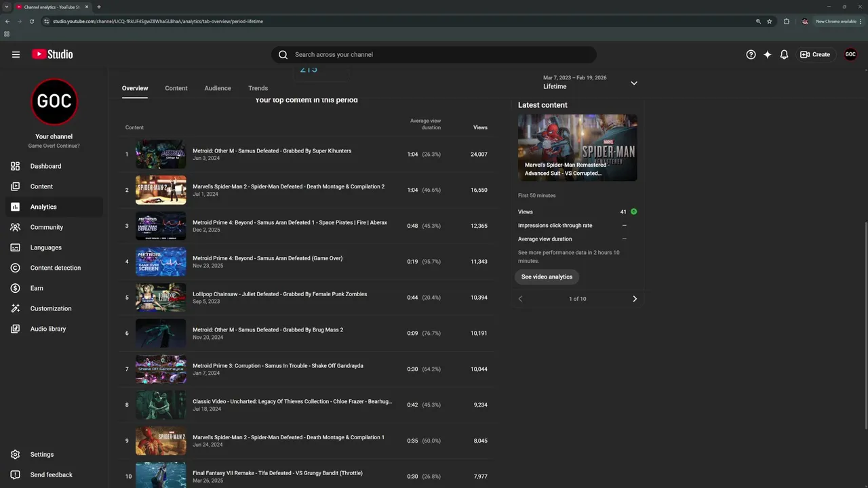
Task: Click the browser back arrow
Action: tap(7, 22)
